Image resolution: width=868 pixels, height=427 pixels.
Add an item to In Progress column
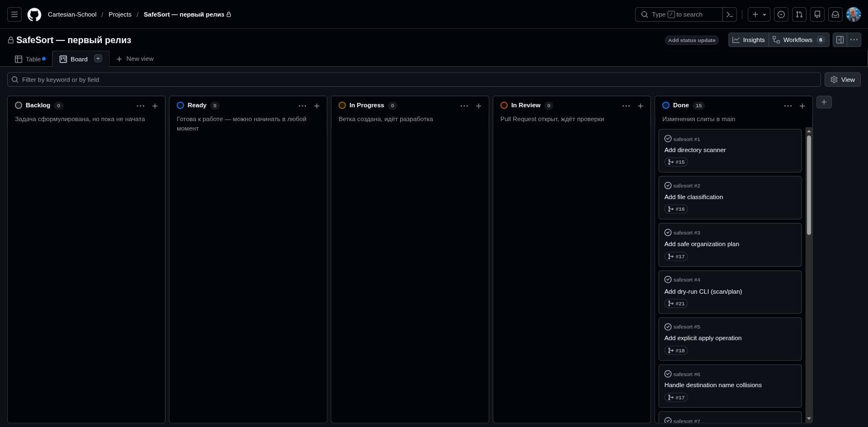click(478, 106)
